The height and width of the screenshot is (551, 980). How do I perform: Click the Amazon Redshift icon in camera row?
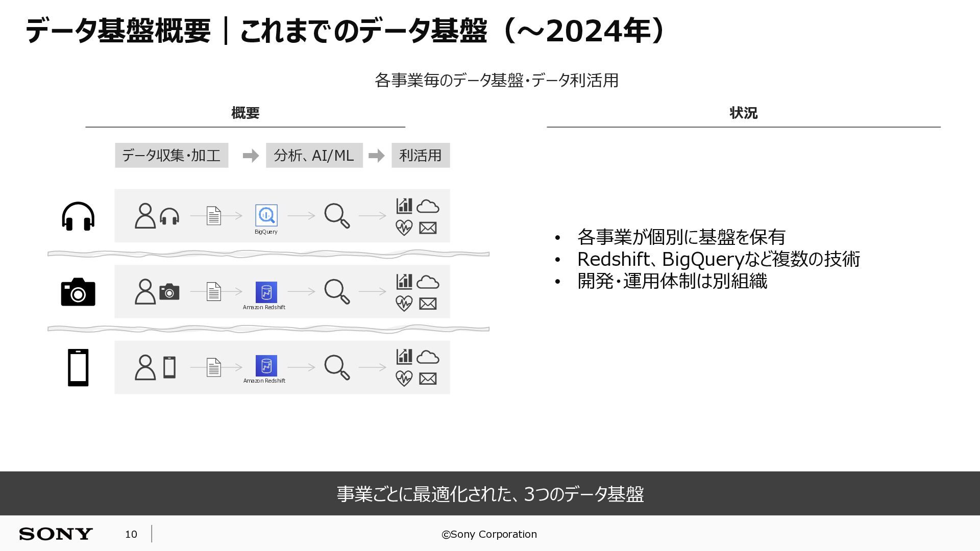point(266,292)
